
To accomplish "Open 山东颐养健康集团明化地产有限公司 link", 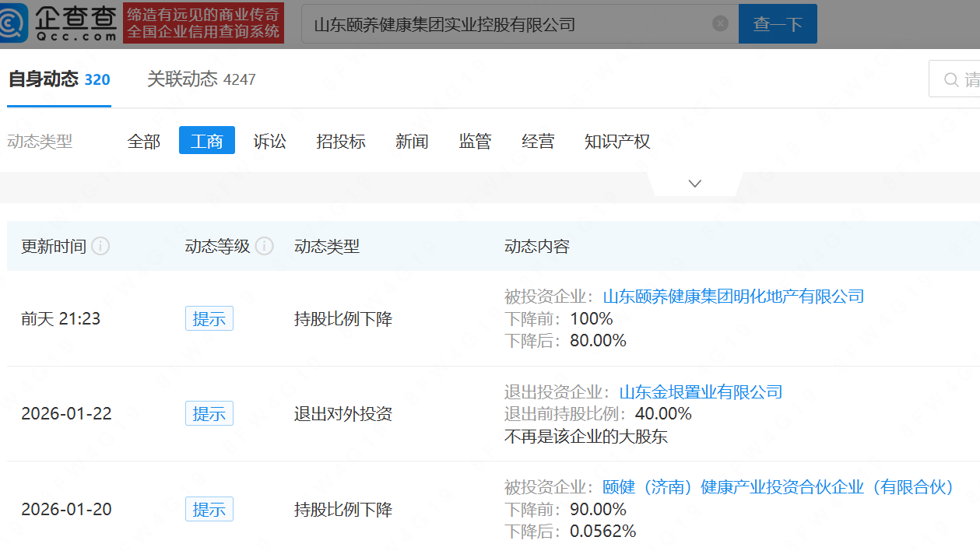I will tap(733, 296).
